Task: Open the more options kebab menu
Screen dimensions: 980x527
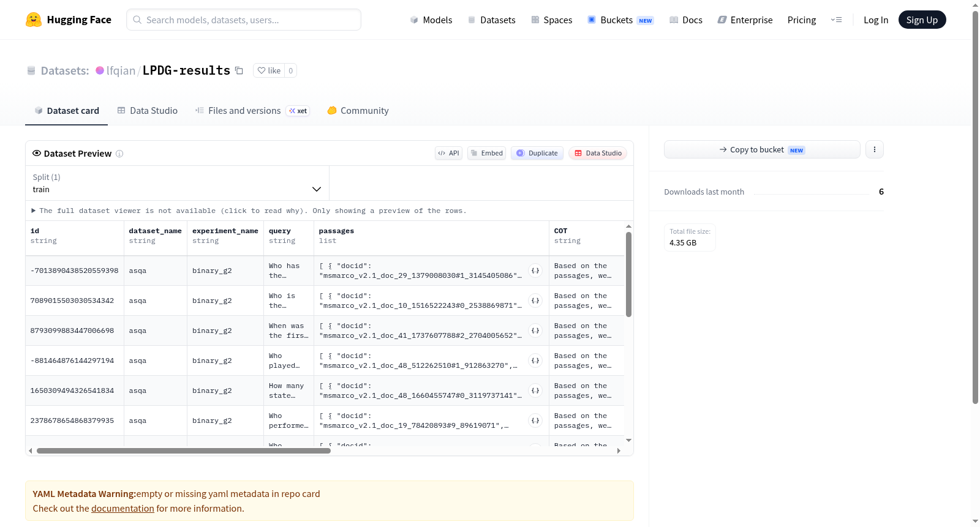Action: click(875, 149)
